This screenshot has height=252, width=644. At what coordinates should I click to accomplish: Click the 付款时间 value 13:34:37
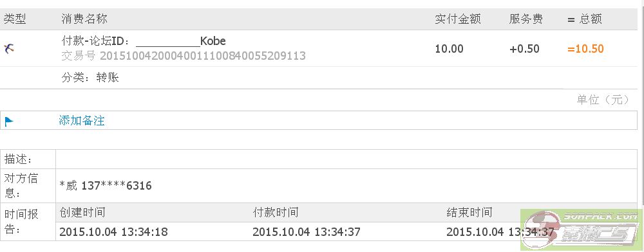pyautogui.click(x=307, y=232)
